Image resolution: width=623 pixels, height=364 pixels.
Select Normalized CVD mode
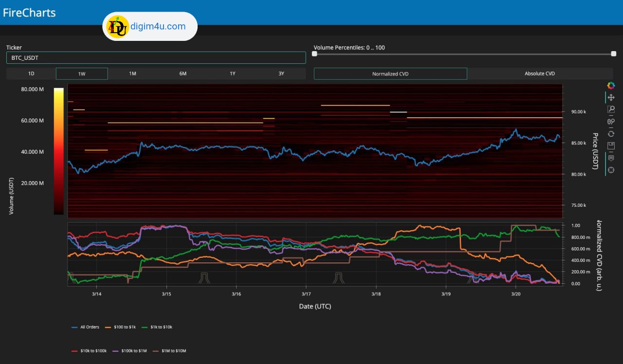(390, 73)
